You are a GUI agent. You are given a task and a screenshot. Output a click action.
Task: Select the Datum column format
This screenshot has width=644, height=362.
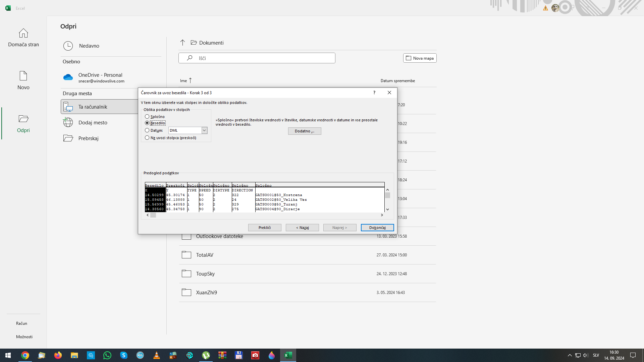click(154, 130)
